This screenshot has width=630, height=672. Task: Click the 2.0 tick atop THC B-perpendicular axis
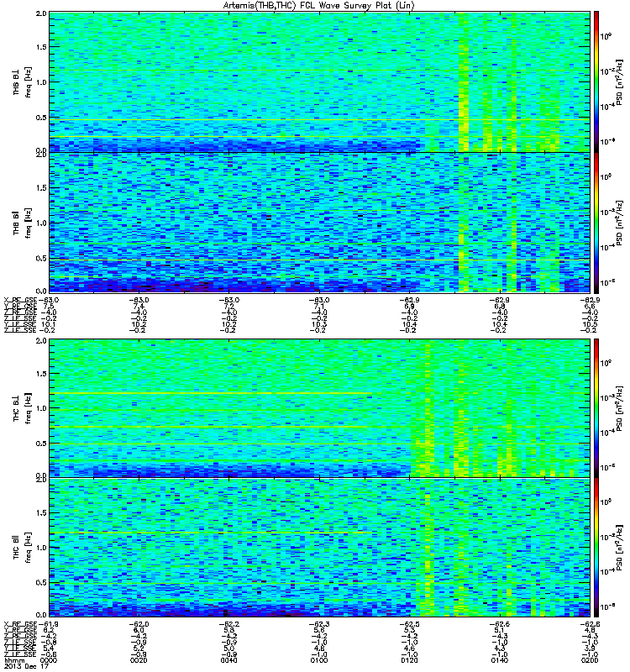point(41,341)
